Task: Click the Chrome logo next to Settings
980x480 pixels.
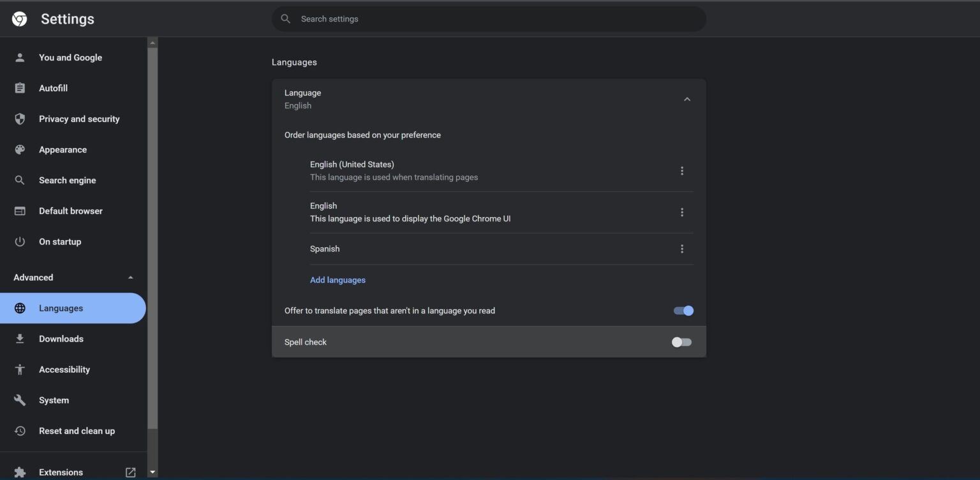Action: pyautogui.click(x=19, y=19)
